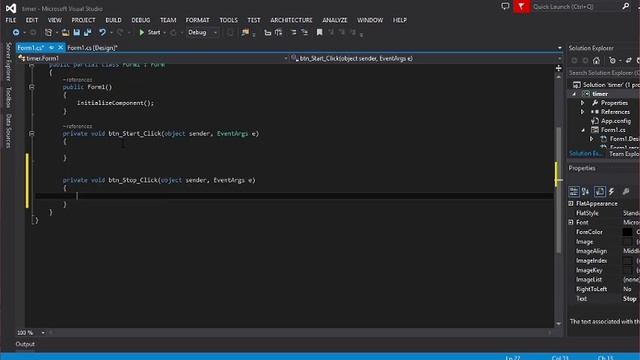Select App.config in Solution Explorer
Image resolution: width=640 pixels, height=360 pixels.
click(616, 121)
